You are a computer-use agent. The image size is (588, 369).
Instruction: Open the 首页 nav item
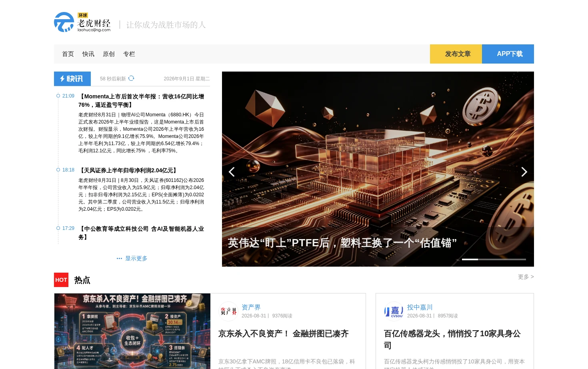tap(68, 54)
